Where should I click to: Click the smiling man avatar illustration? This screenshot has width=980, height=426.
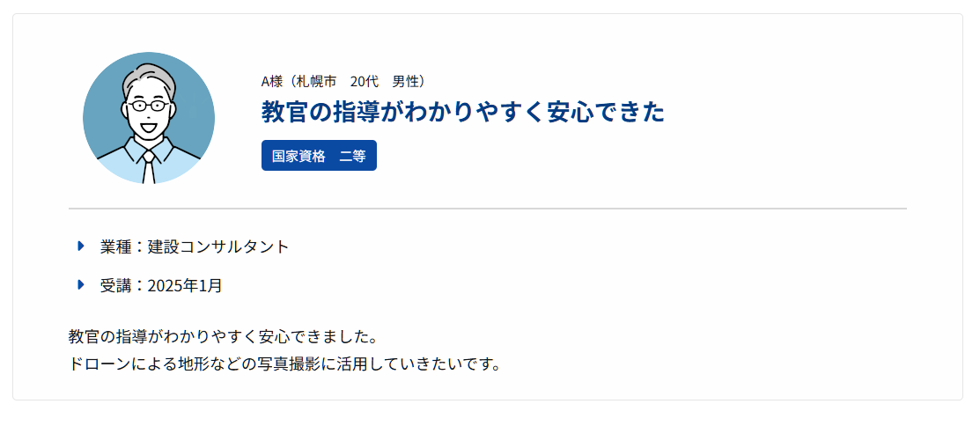pos(148,118)
